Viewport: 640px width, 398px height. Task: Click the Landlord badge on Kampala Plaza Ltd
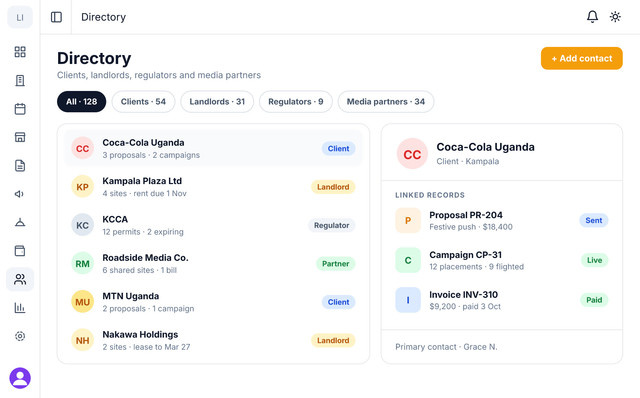333,187
